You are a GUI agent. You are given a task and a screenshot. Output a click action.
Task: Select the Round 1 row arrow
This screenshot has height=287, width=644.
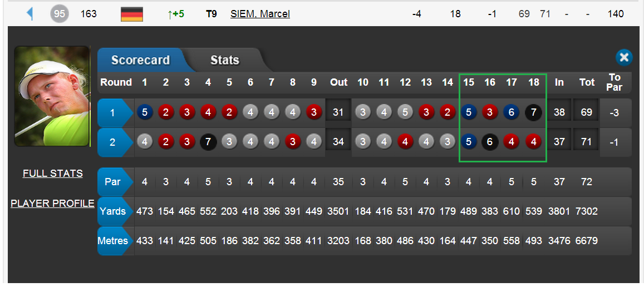[115, 112]
